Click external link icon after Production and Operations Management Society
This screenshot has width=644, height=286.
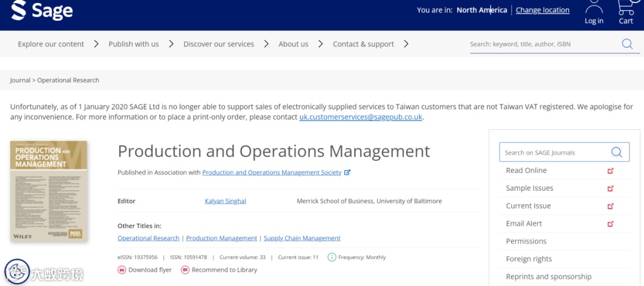(347, 173)
